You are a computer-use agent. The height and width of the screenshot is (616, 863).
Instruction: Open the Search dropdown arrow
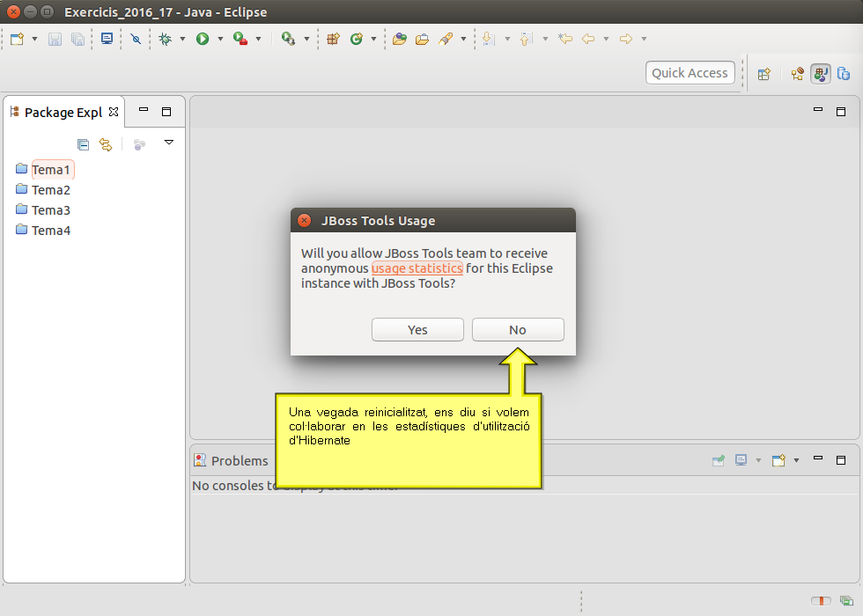(x=463, y=39)
